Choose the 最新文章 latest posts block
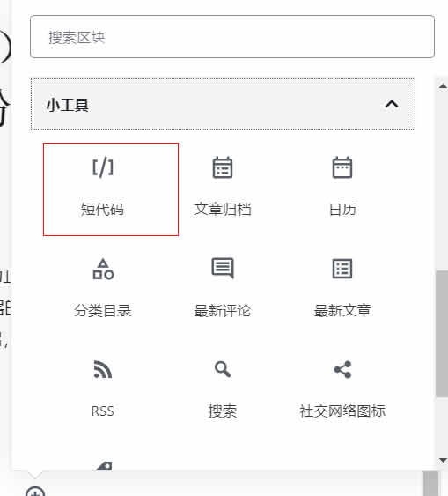 coord(342,290)
